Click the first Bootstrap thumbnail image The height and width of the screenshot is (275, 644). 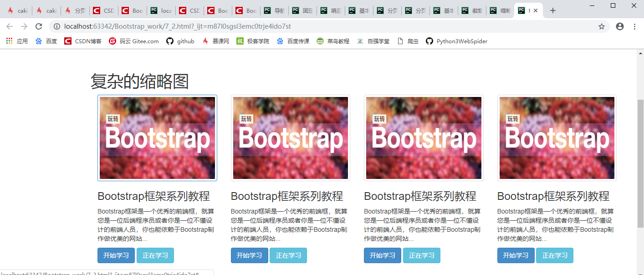click(157, 137)
